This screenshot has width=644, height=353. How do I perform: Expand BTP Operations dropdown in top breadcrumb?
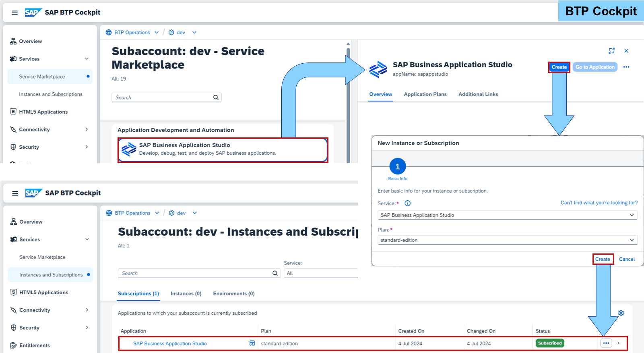tap(157, 32)
